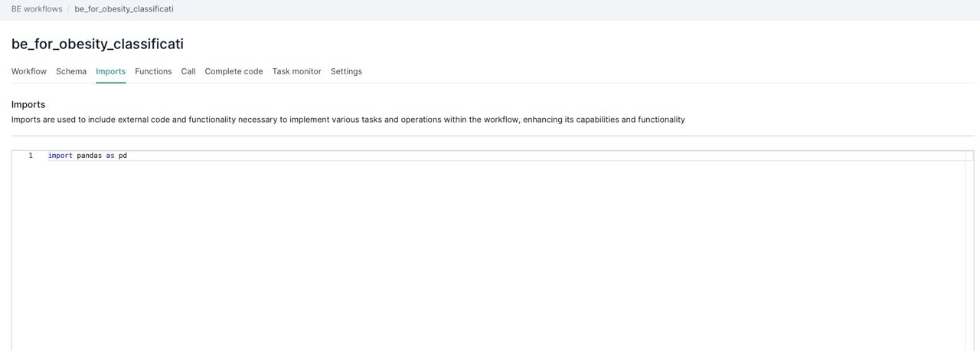The height and width of the screenshot is (351, 980).
Task: Switch to the Settings tab
Action: (x=346, y=71)
